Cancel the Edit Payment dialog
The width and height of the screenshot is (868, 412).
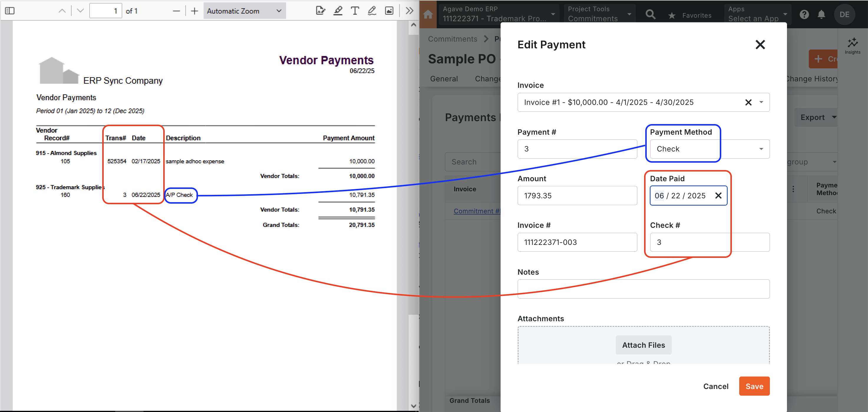click(x=715, y=386)
